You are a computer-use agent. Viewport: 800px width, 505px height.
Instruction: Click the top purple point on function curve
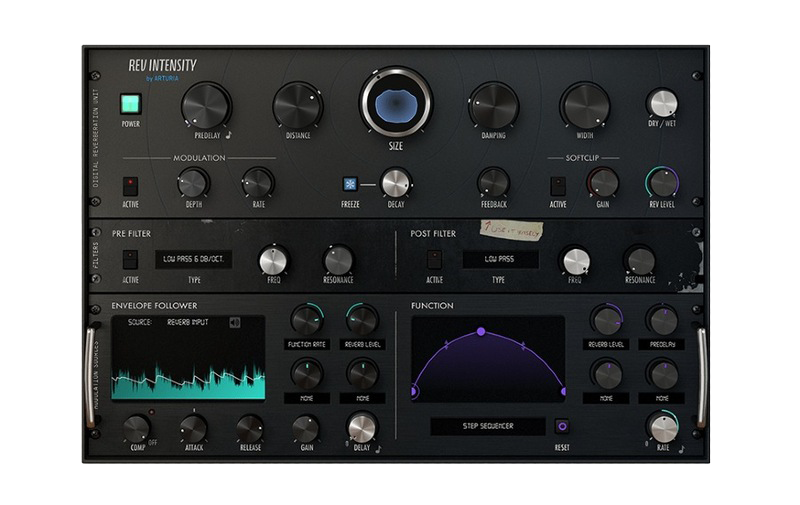tap(481, 331)
